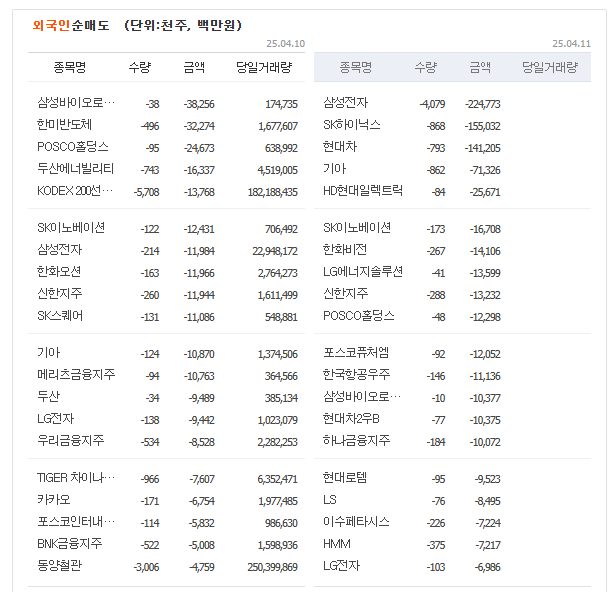
Task: Open 현대차 stock name
Action: pos(340,147)
